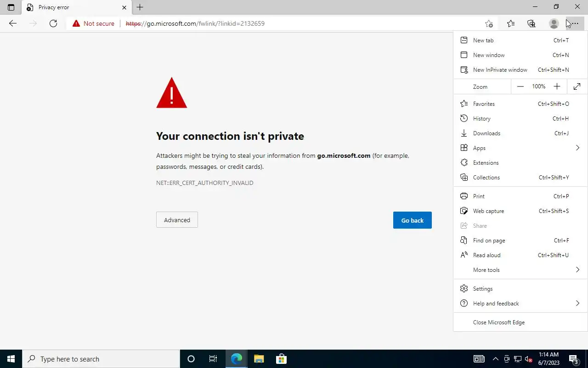588x368 pixels.
Task: Open Collections toolbar icon
Action: [x=531, y=23]
